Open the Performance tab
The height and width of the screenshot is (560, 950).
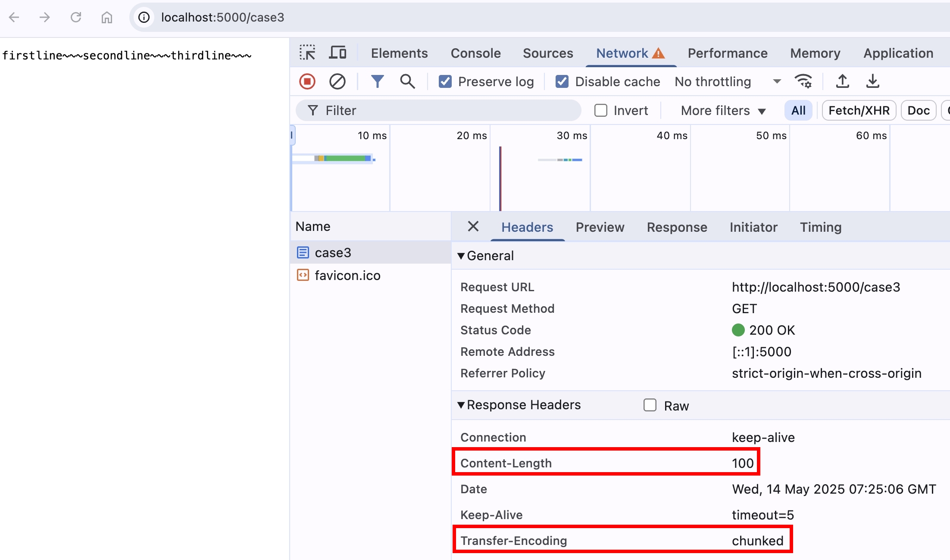pos(728,53)
